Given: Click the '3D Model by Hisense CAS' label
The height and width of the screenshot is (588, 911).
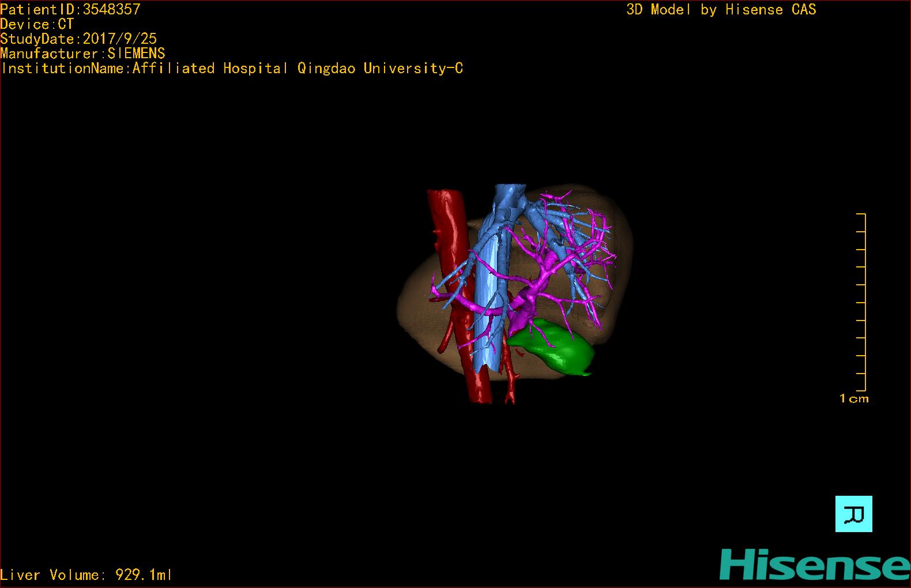Looking at the screenshot, I should pos(721,9).
